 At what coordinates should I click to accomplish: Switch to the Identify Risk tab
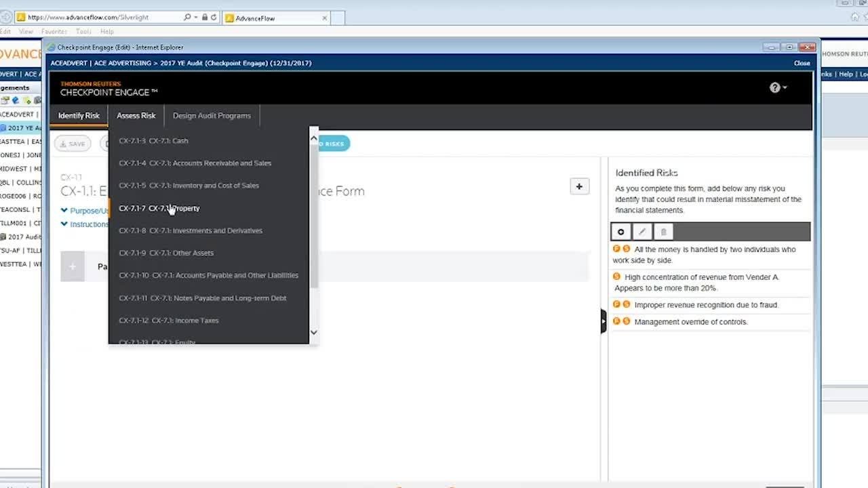(79, 115)
